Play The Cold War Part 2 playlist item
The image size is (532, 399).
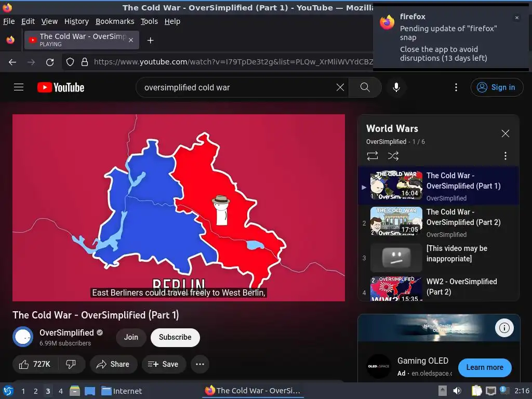[x=438, y=222]
